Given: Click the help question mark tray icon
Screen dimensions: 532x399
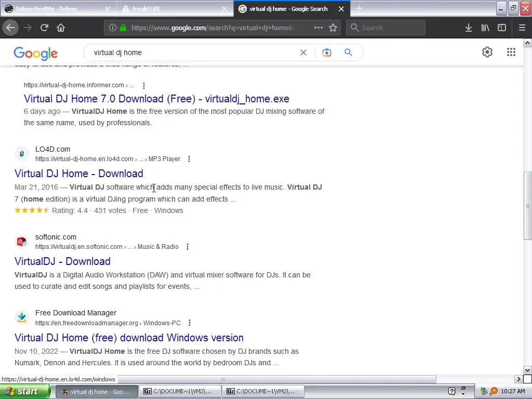Looking at the screenshot, I should pyautogui.click(x=451, y=391).
